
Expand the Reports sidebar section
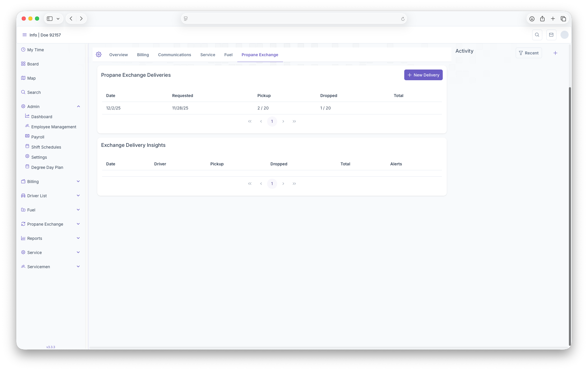pos(78,238)
